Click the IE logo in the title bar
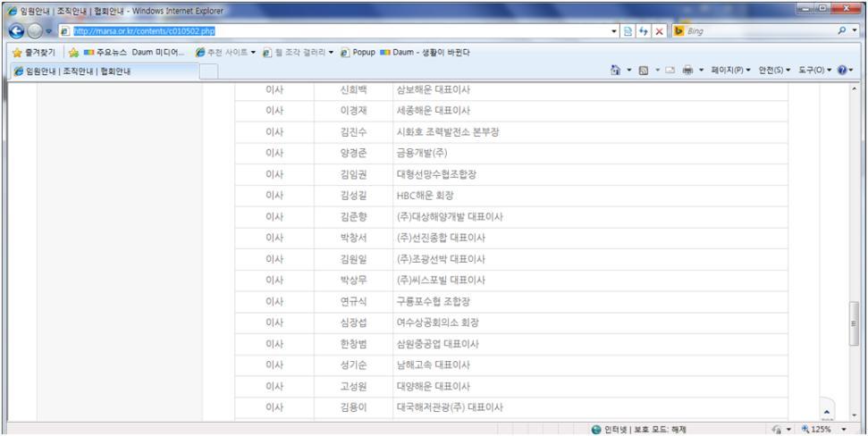 click(13, 11)
